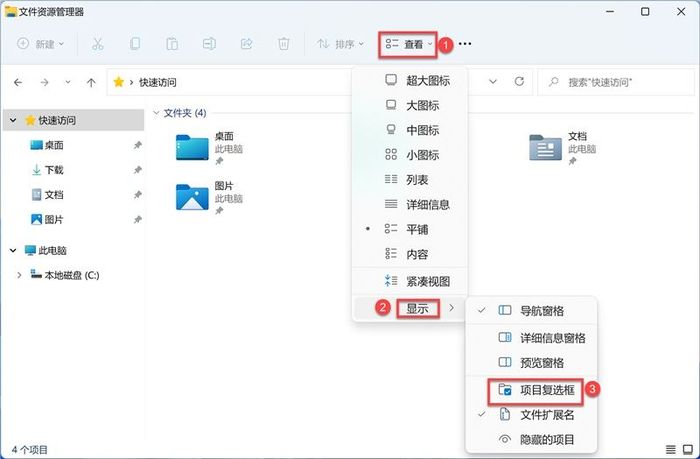This screenshot has height=459, width=700.
Task: Click the Refresh icon beside address bar
Action: coord(519,81)
